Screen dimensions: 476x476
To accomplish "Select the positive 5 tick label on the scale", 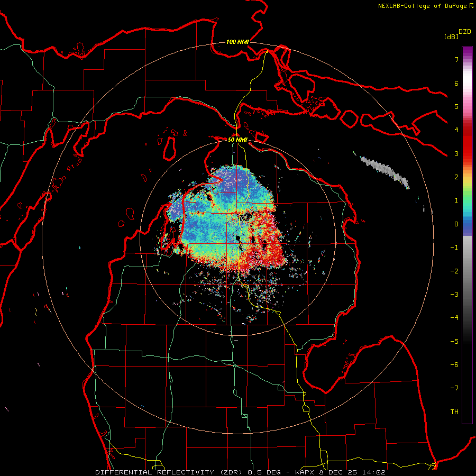I will 456,106.
